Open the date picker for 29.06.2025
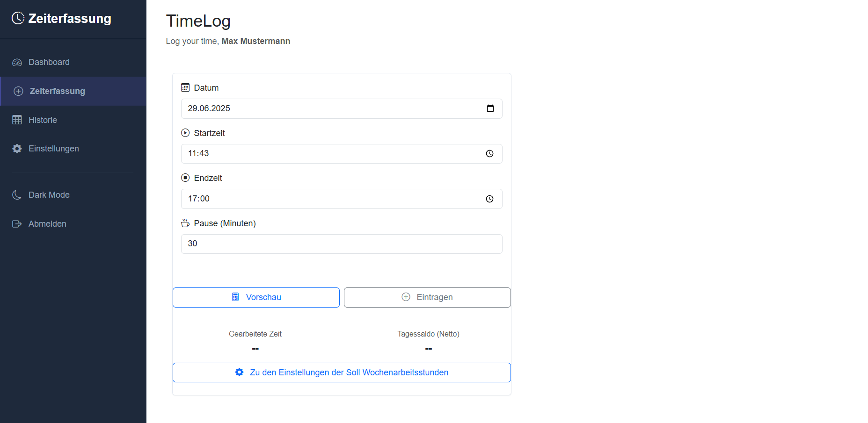Screen dimensions: 868x423 490,108
